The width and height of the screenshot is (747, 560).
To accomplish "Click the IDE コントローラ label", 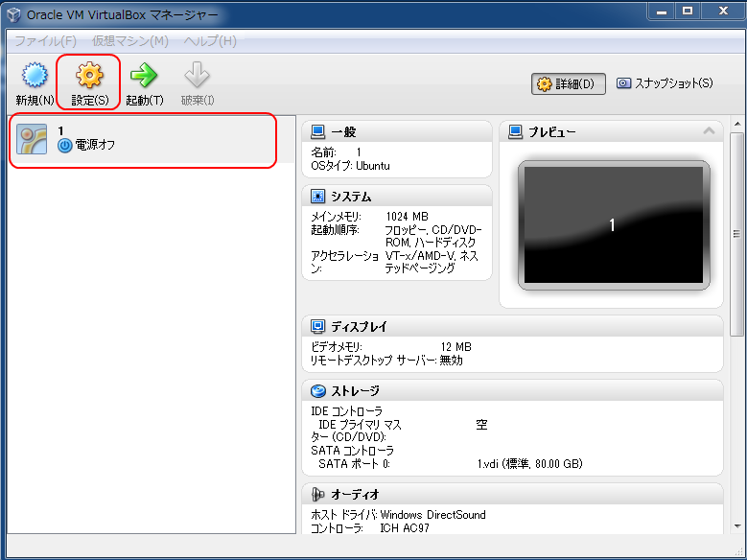I will point(347,410).
